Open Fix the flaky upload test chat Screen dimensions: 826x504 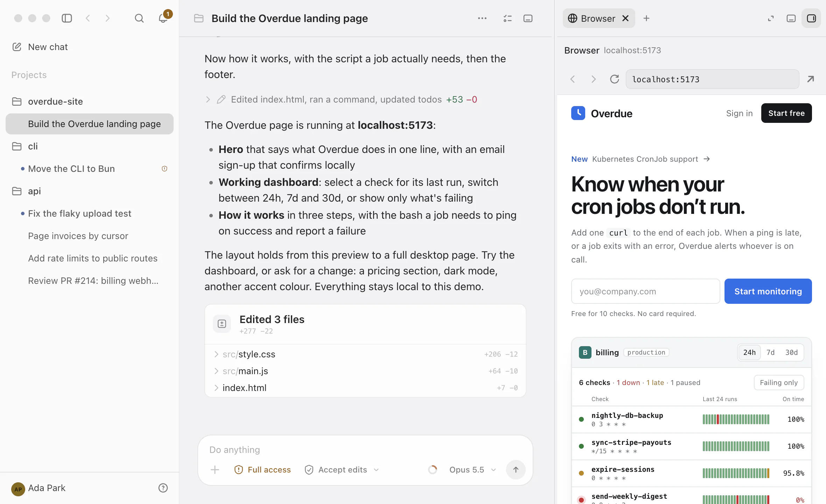(x=79, y=213)
